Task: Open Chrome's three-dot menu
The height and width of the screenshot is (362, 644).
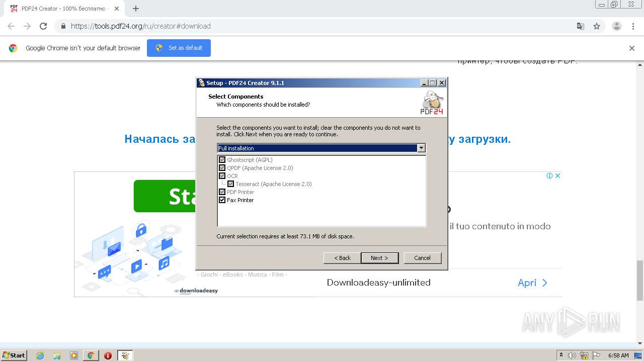Action: click(633, 26)
